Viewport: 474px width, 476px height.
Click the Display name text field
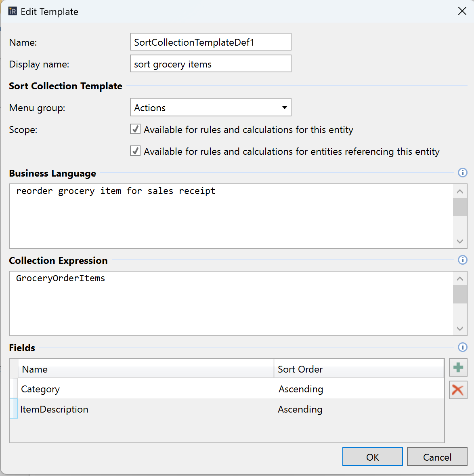click(210, 64)
